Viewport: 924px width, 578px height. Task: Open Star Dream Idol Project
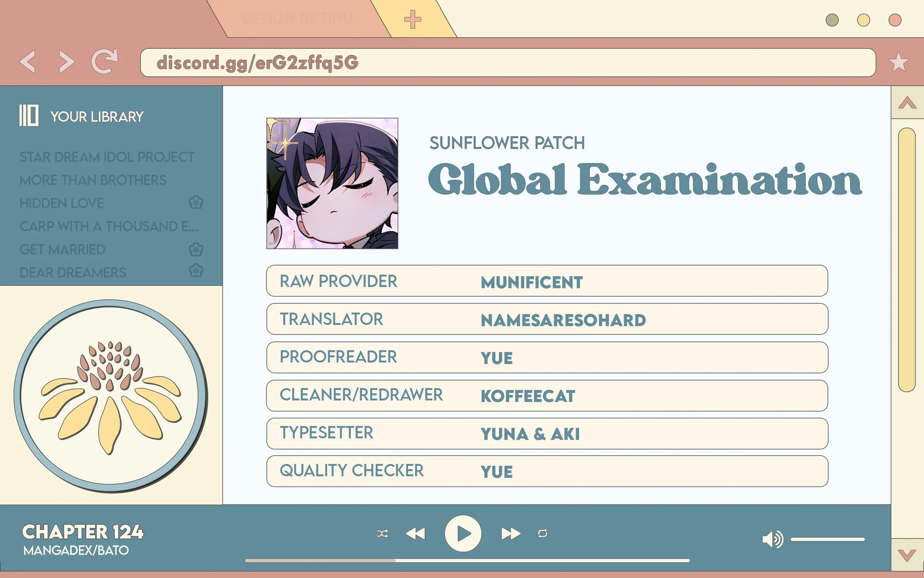click(x=107, y=157)
